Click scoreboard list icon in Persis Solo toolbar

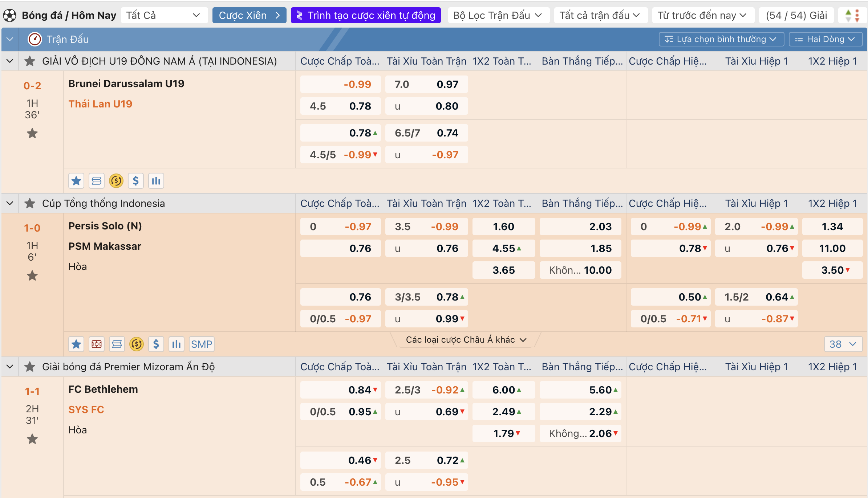coord(117,344)
